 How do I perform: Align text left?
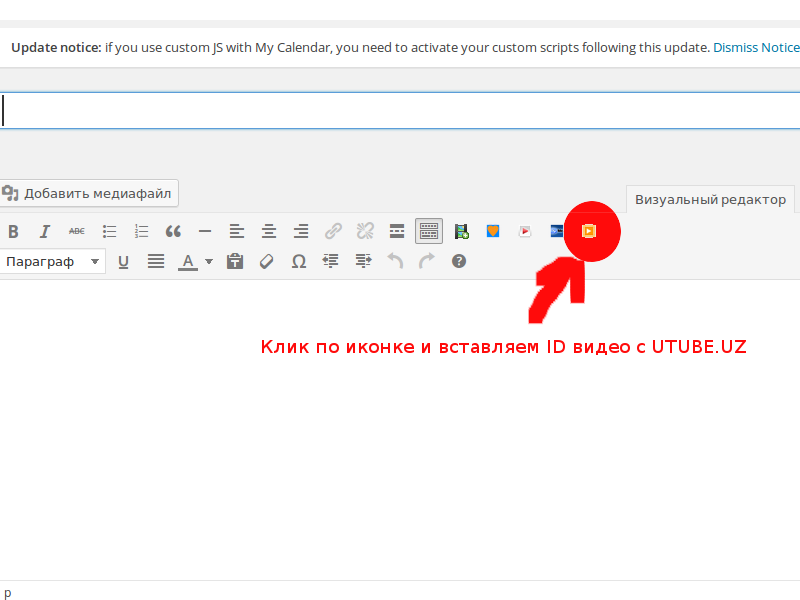coord(237,231)
